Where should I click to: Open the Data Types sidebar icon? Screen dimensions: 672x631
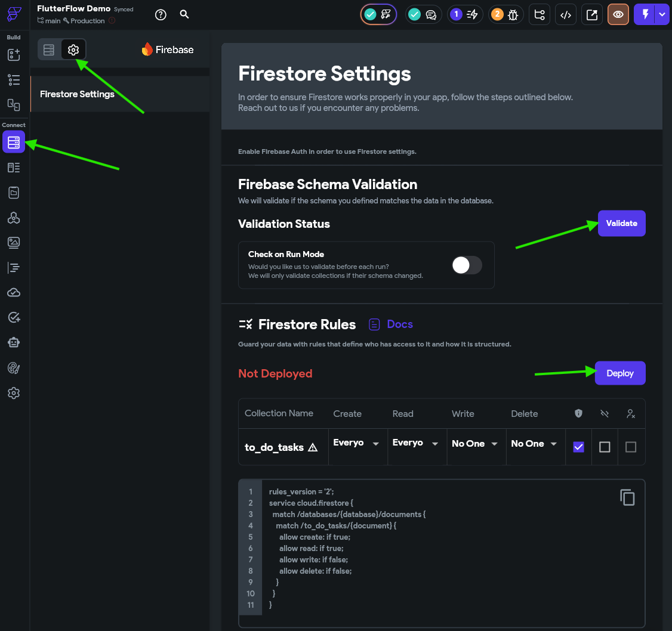(14, 168)
